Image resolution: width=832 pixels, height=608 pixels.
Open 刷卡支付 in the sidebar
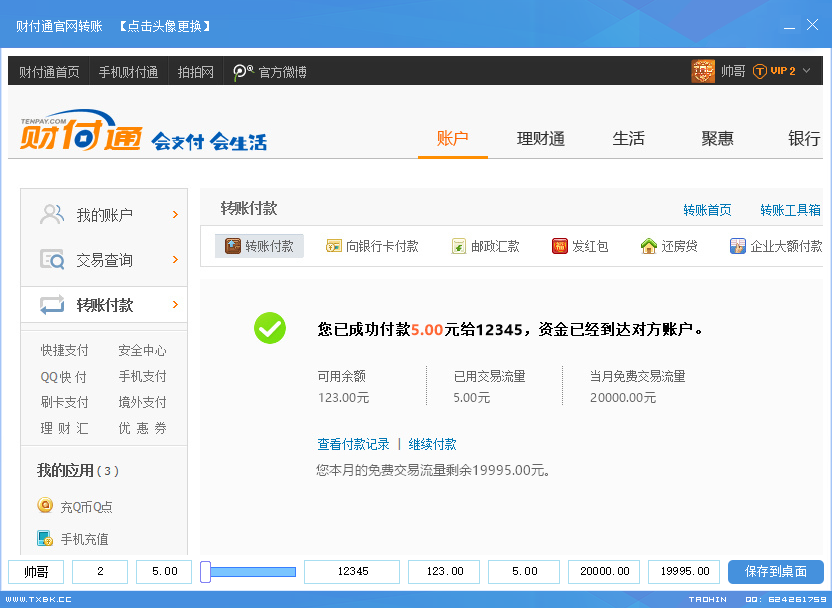click(x=65, y=402)
